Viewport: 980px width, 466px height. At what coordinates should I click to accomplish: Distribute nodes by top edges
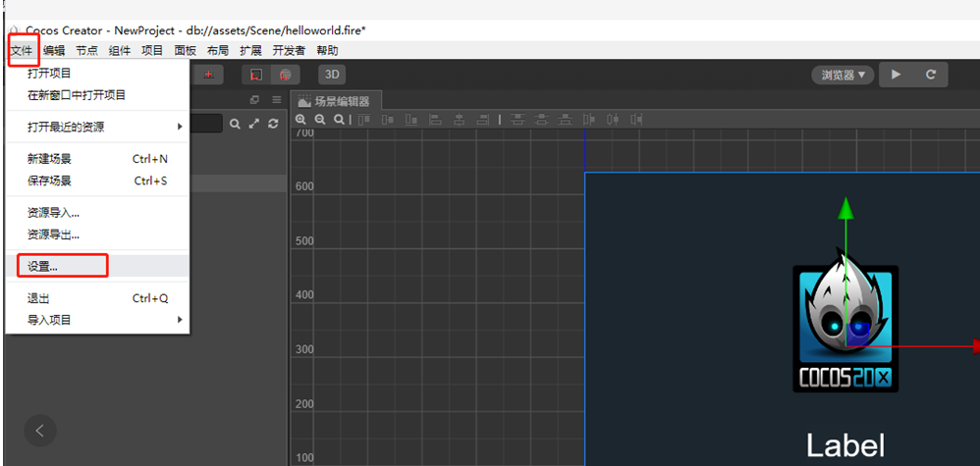tap(517, 120)
